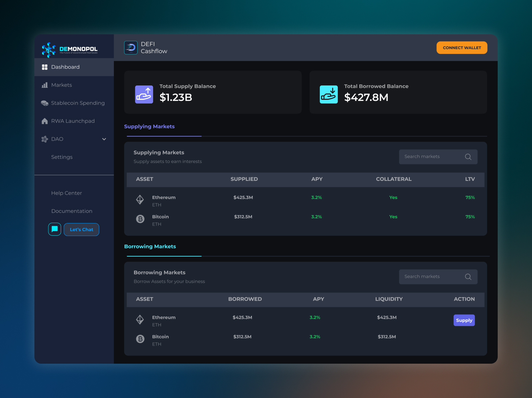Open the Markets menu item
This screenshot has height=398, width=532.
click(x=74, y=85)
